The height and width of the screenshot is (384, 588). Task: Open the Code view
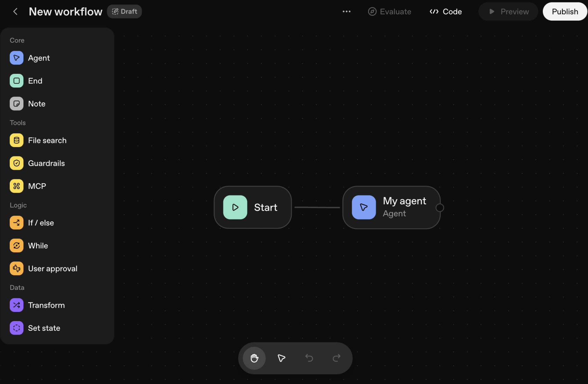446,12
